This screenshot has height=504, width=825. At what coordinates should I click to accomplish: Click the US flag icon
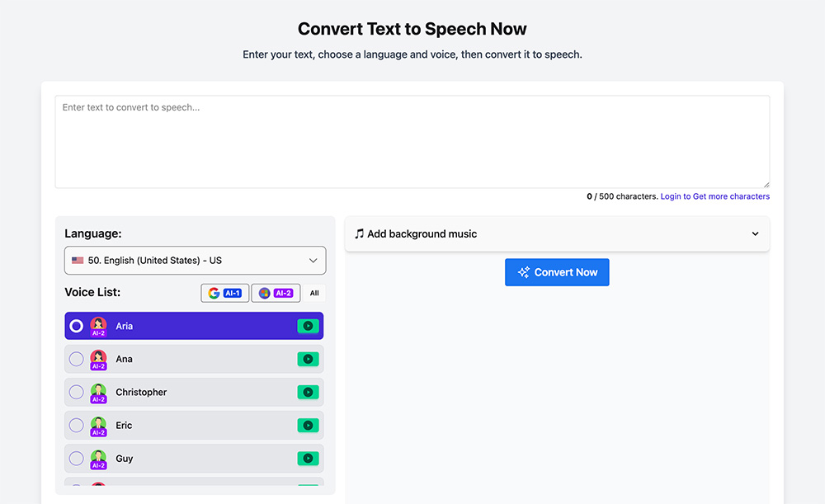pyautogui.click(x=78, y=261)
